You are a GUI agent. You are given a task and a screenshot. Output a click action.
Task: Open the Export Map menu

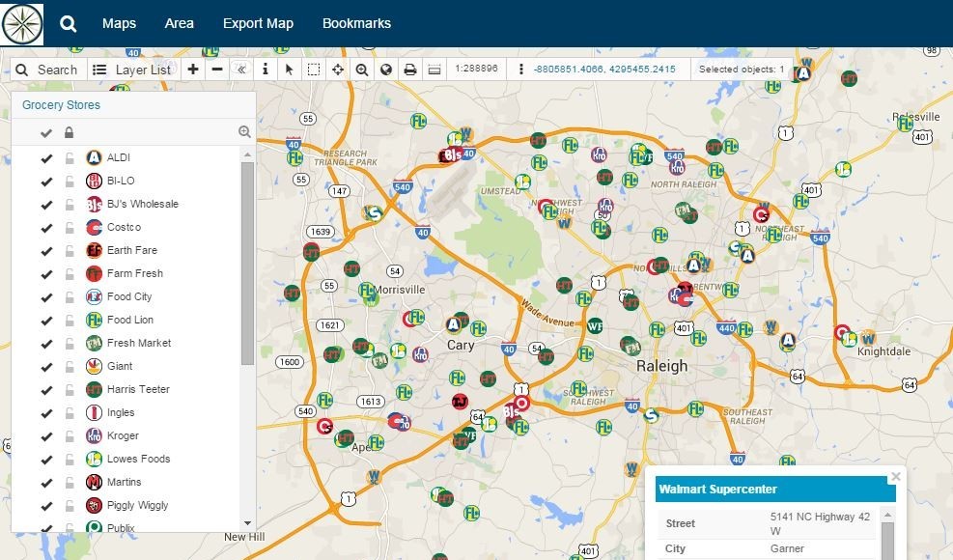click(259, 24)
